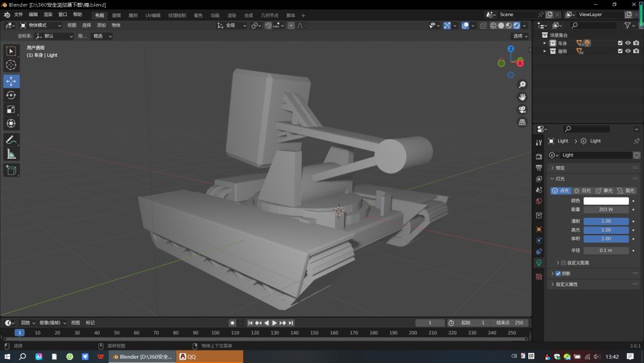This screenshot has width=644, height=363.
Task: Activate the 3D Cursor tool
Action: pyautogui.click(x=11, y=65)
